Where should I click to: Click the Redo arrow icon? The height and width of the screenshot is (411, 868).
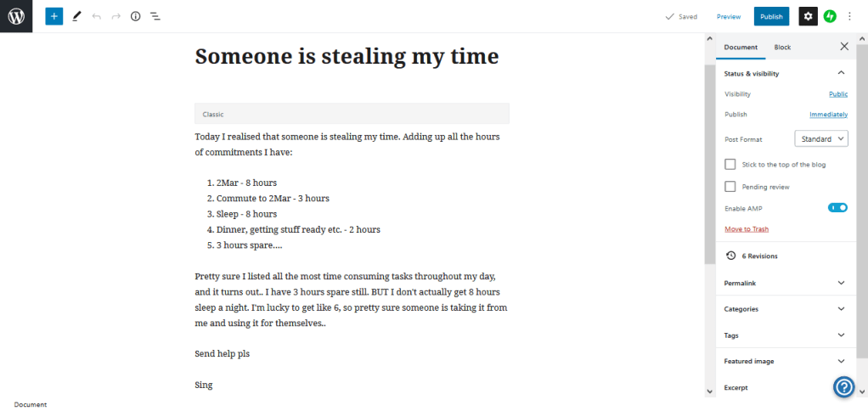(x=116, y=16)
